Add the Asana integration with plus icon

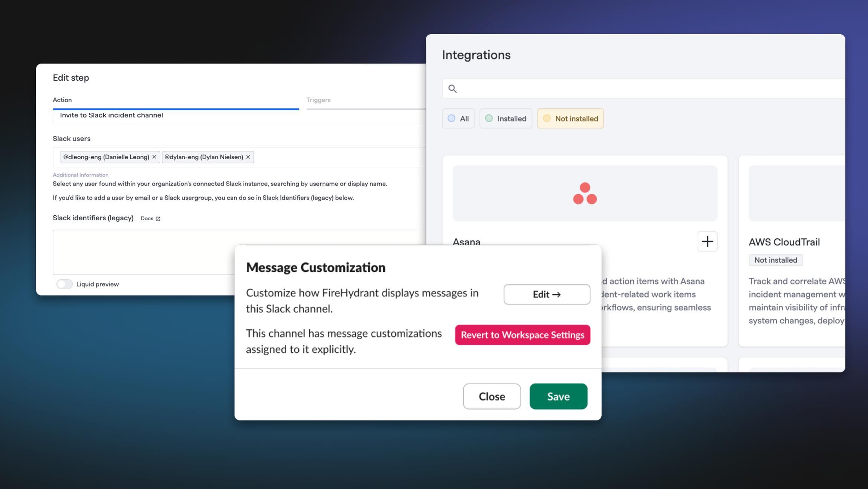click(707, 241)
